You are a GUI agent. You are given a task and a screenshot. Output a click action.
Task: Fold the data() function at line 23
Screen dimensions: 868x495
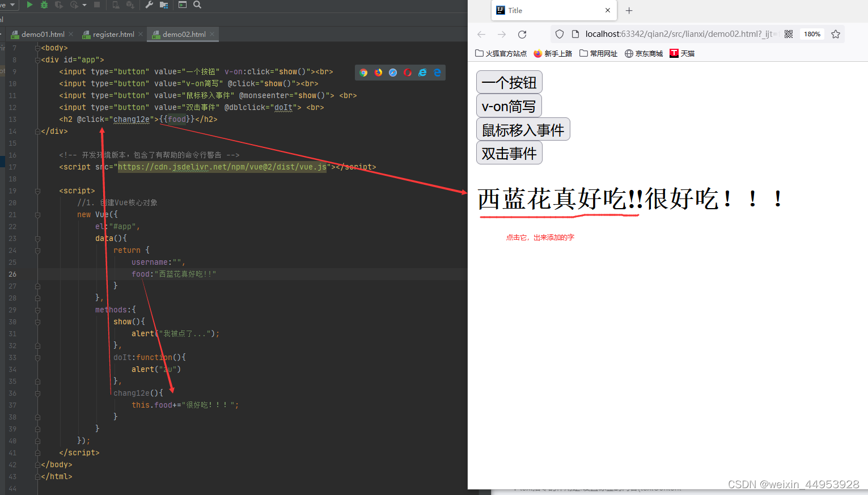pos(38,239)
